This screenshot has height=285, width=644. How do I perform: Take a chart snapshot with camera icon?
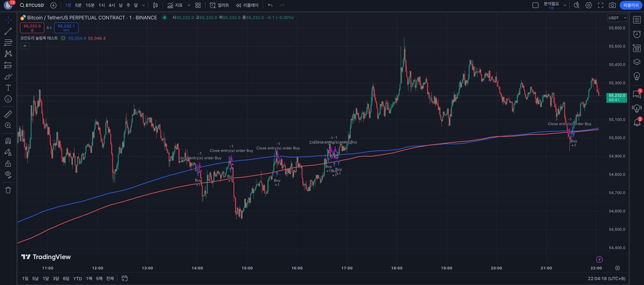(612, 5)
